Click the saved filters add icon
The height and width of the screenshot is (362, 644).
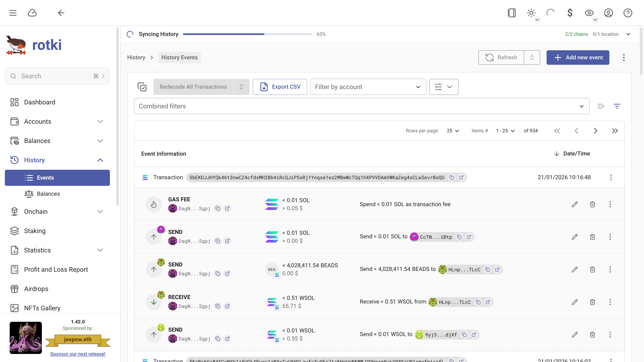point(601,106)
